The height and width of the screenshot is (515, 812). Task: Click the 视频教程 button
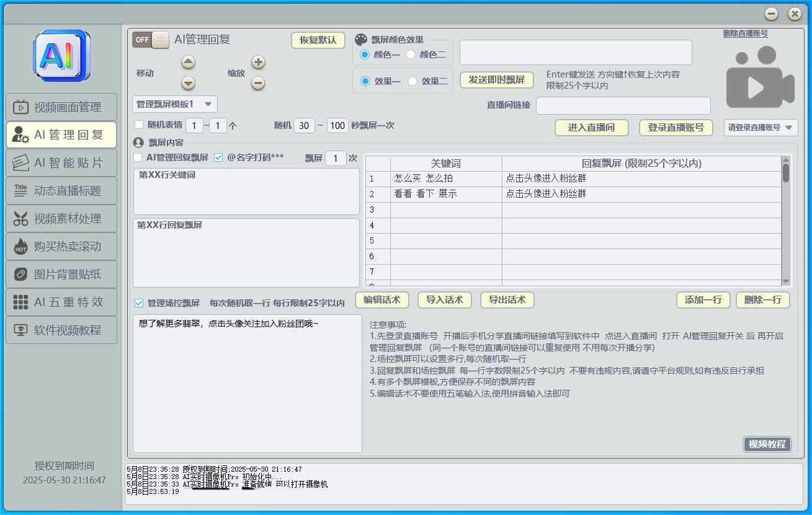767,444
